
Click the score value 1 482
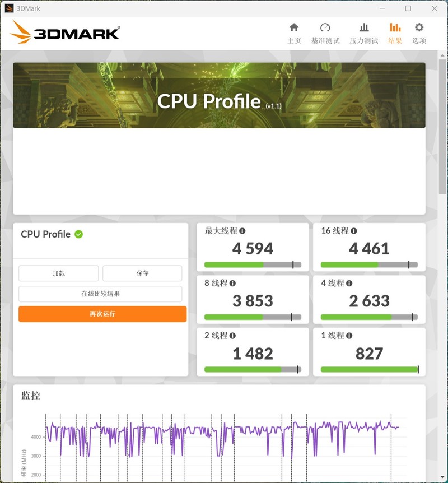point(253,354)
